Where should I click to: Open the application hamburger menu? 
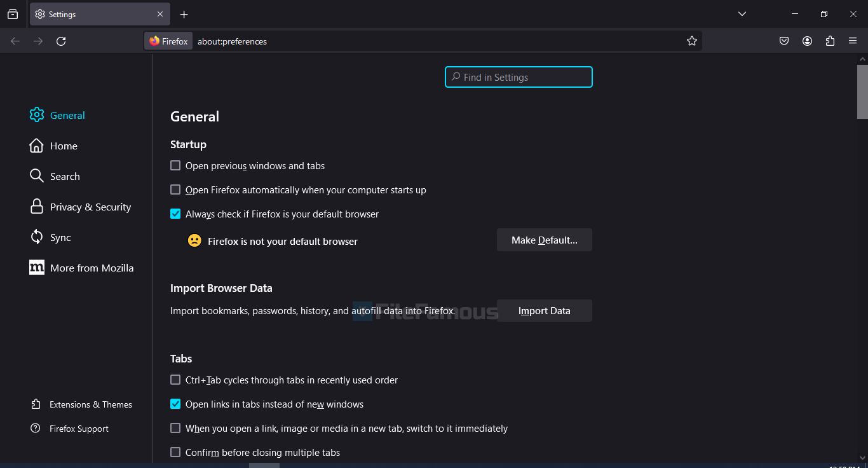tap(853, 41)
